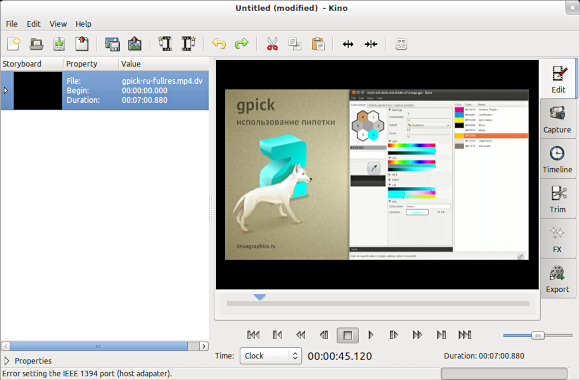The image size is (580, 380).
Task: Click the Paste clipboard icon
Action: pos(318,44)
